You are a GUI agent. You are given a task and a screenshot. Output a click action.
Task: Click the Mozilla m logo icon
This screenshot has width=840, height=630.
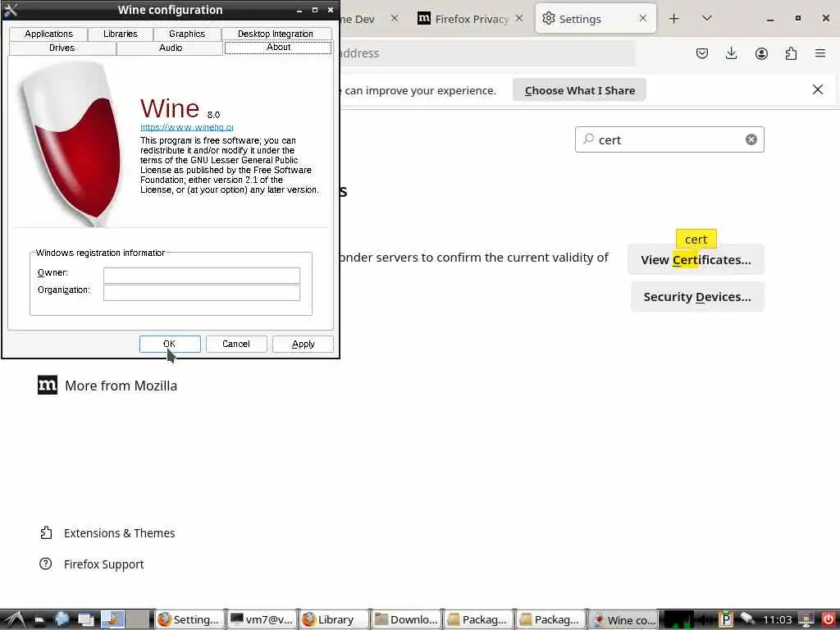pos(48,386)
